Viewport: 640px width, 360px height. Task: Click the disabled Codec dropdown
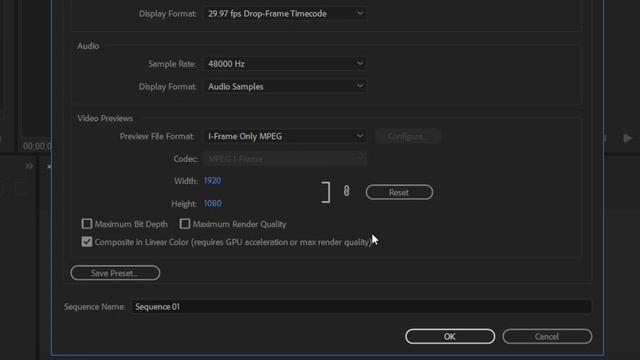click(285, 159)
